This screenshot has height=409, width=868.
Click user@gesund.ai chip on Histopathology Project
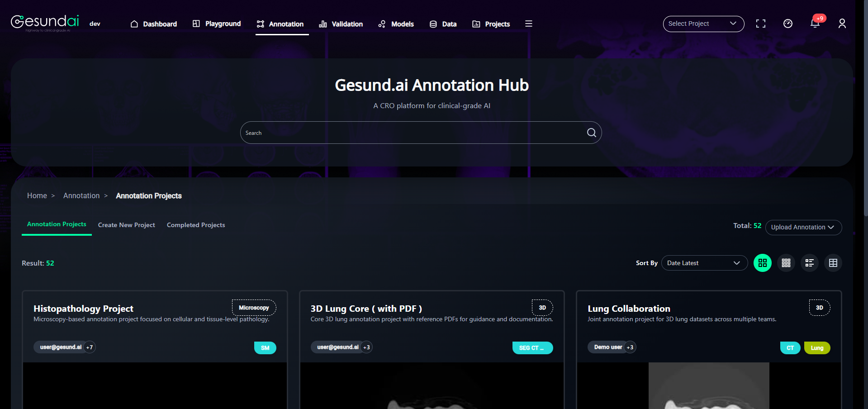(x=61, y=347)
